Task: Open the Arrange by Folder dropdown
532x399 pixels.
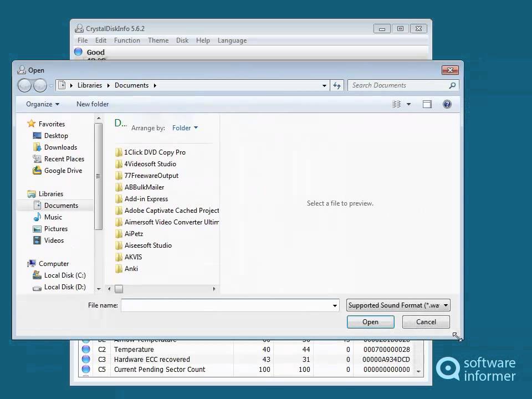Action: tap(185, 128)
